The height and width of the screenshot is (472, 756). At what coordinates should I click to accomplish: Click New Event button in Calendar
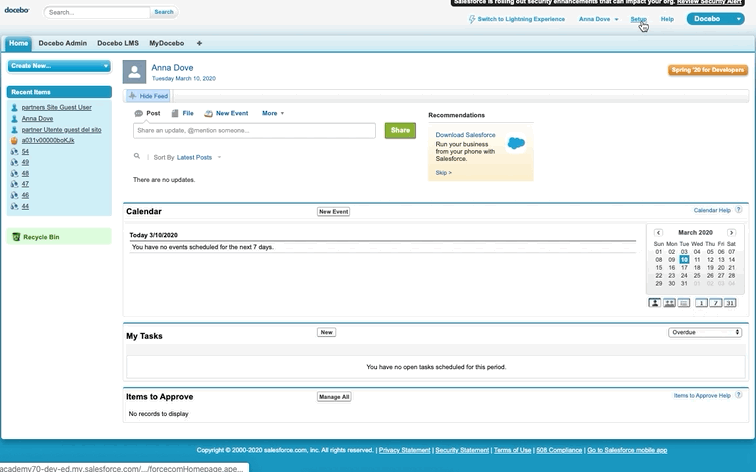pyautogui.click(x=333, y=212)
